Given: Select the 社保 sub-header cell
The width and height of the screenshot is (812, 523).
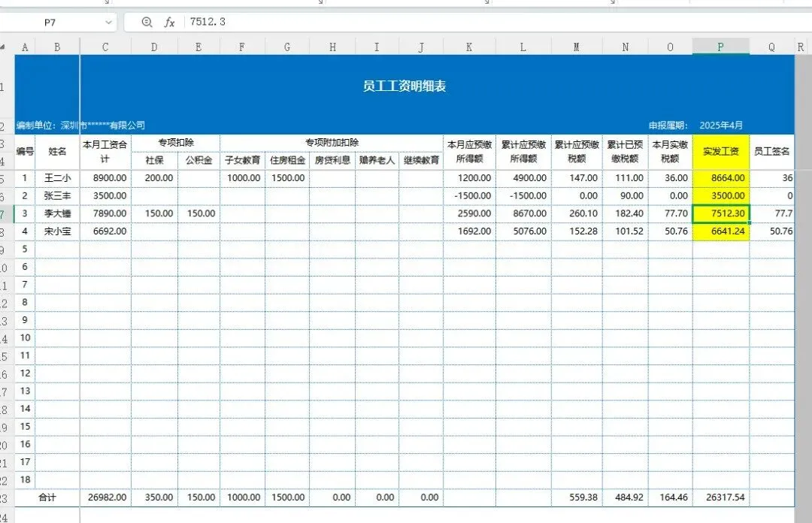Looking at the screenshot, I should 154,160.
